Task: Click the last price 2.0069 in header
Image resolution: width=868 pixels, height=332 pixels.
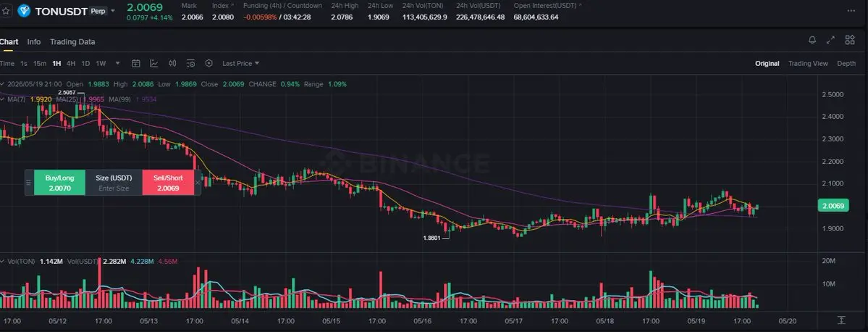Action: pyautogui.click(x=145, y=7)
